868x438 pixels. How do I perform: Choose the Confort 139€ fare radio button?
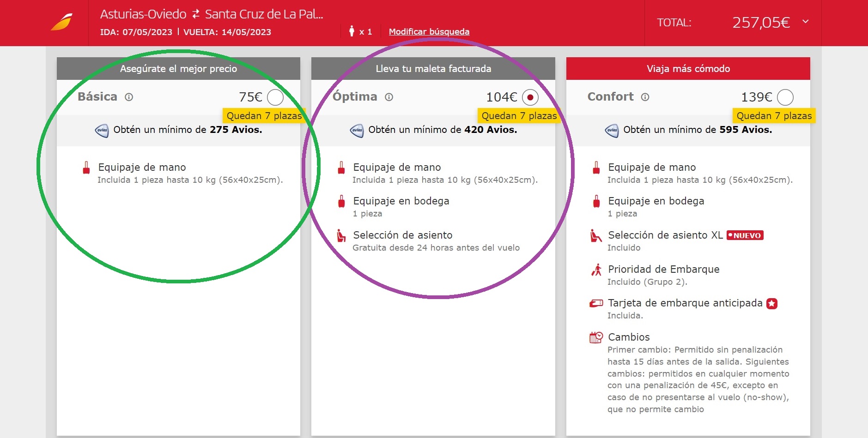tap(785, 97)
